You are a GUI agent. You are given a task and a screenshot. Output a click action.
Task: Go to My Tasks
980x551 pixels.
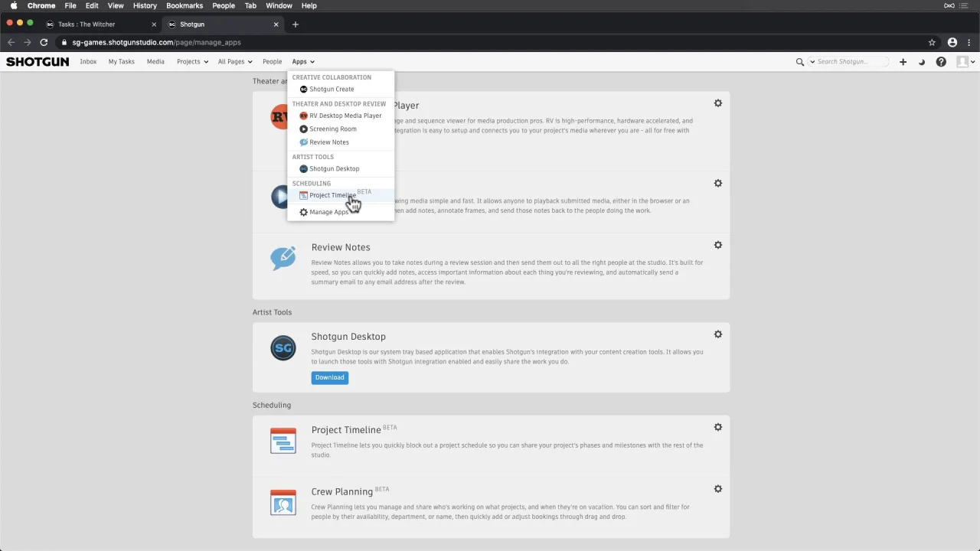pos(121,62)
